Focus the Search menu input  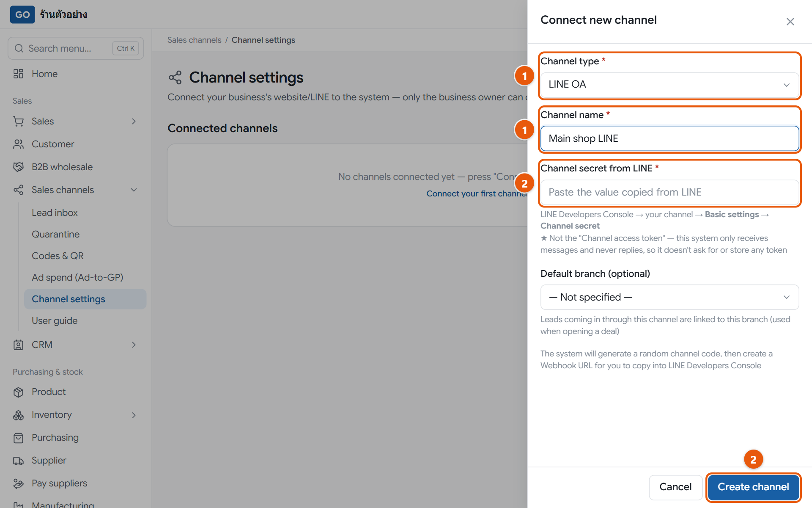pos(76,48)
